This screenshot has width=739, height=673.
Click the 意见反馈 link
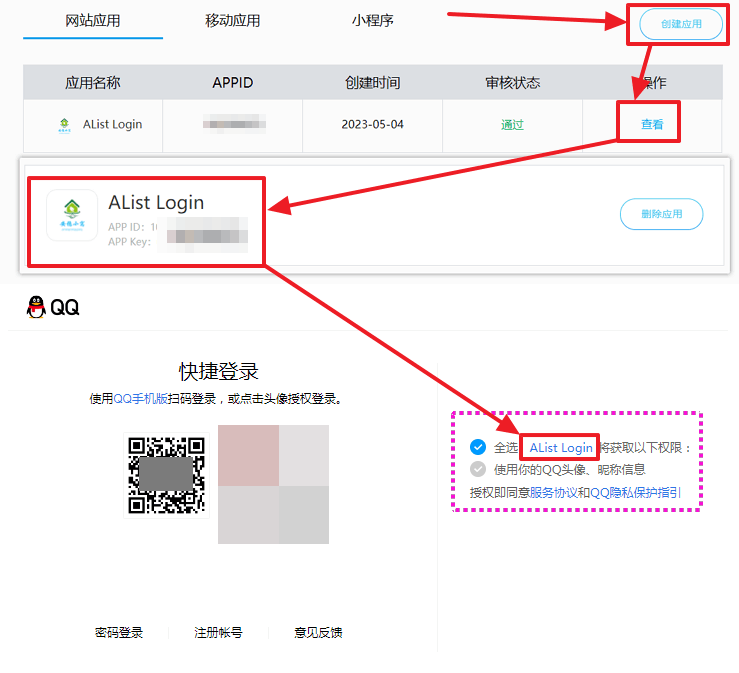click(x=318, y=632)
